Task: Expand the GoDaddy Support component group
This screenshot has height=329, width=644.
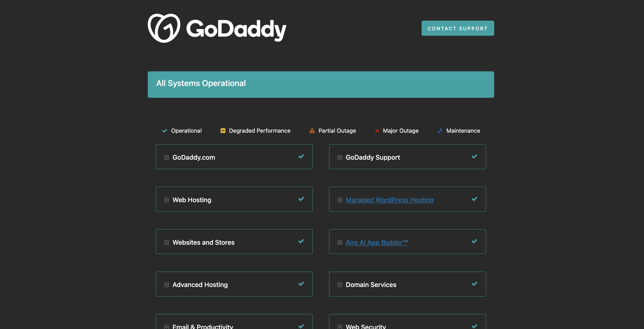Action: pos(340,157)
